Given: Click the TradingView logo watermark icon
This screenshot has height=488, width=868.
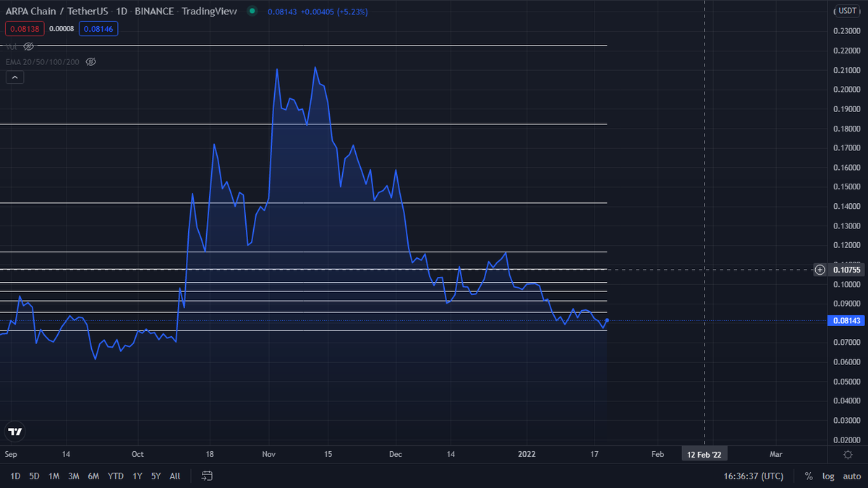Looking at the screenshot, I should tap(14, 432).
